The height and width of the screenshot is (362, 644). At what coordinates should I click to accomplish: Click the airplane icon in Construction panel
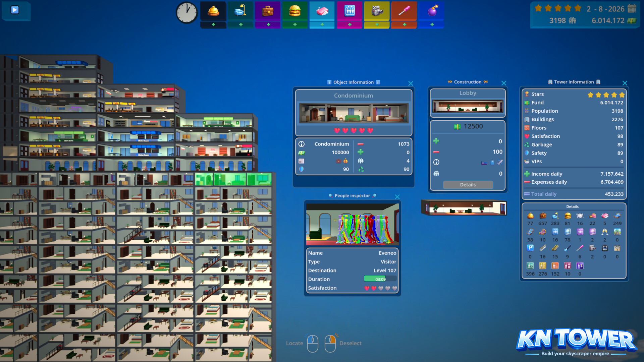[x=500, y=163]
